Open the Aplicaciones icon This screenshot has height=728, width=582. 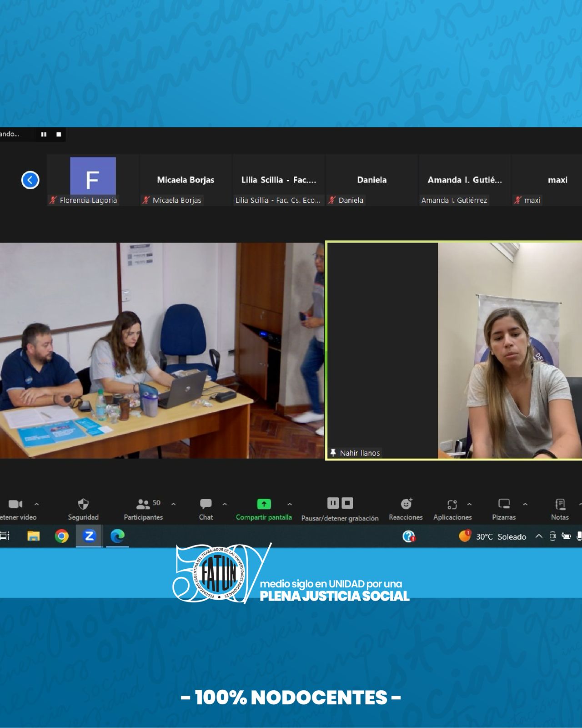click(x=452, y=504)
